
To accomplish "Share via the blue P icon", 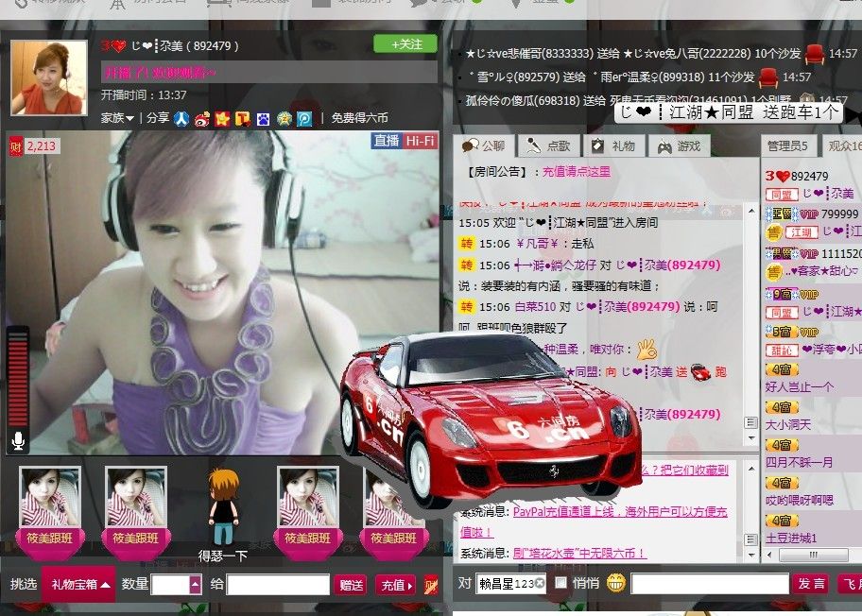I will (304, 118).
